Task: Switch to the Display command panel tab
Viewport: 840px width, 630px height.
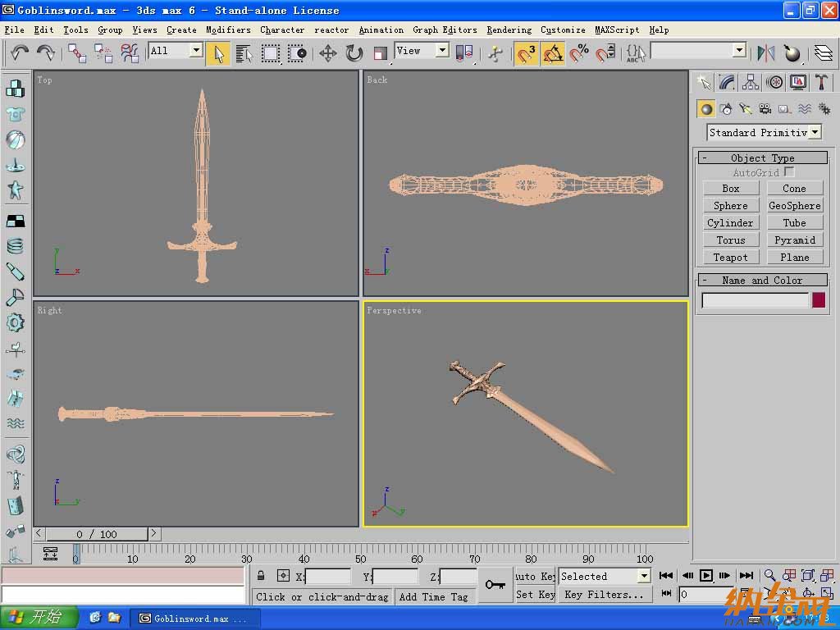Action: coord(797,82)
